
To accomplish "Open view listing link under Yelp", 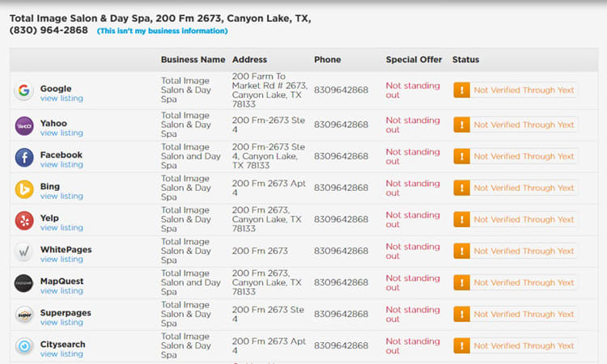I will (x=62, y=228).
